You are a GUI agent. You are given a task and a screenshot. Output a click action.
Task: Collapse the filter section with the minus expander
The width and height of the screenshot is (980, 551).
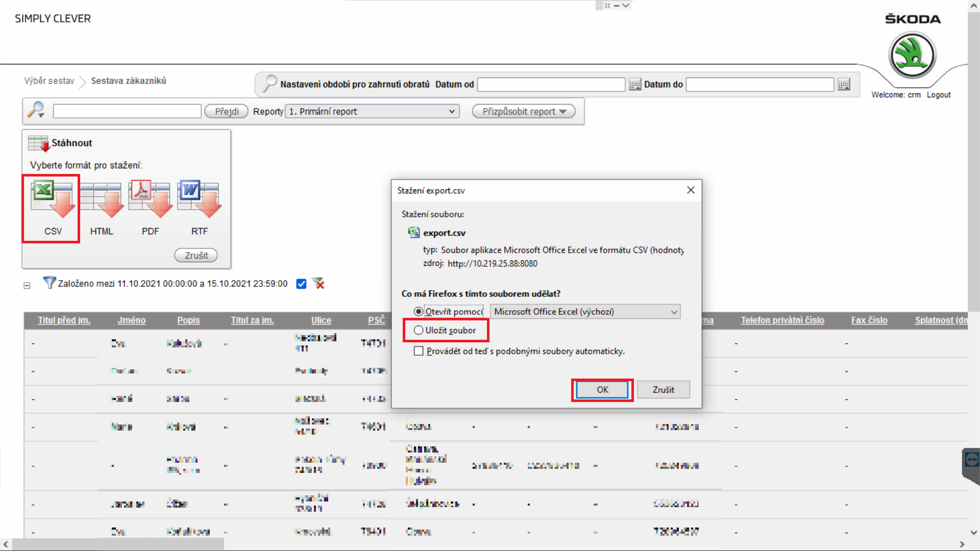[27, 286]
